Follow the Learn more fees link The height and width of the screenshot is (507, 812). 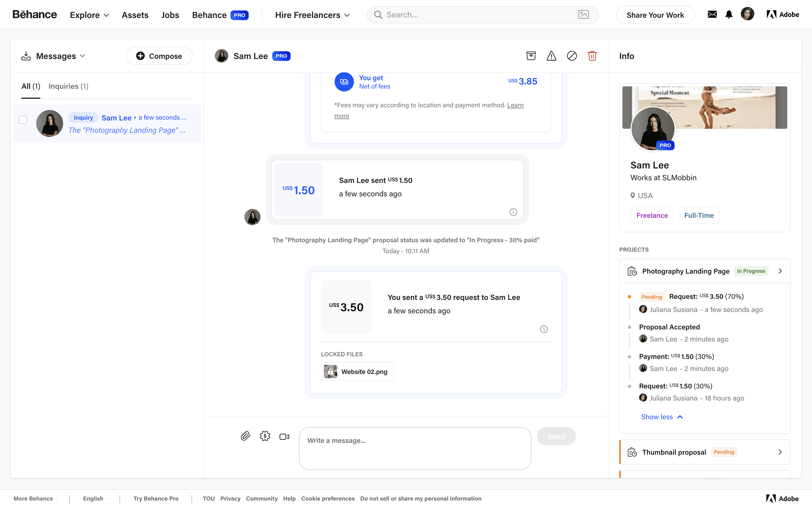[515, 105]
